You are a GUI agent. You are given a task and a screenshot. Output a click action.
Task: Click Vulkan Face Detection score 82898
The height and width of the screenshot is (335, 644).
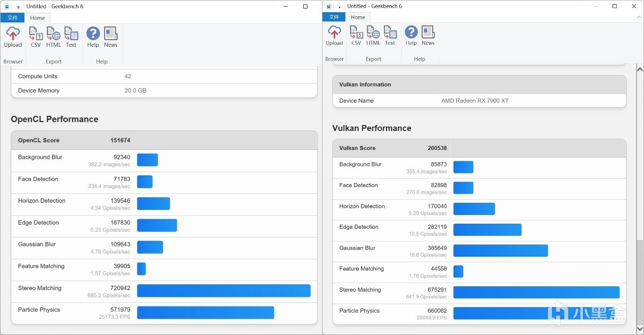pyautogui.click(x=439, y=185)
